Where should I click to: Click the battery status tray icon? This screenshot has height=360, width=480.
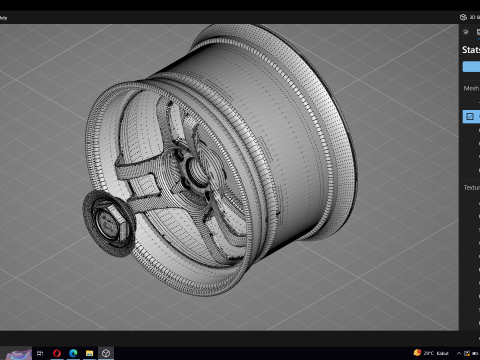475,353
